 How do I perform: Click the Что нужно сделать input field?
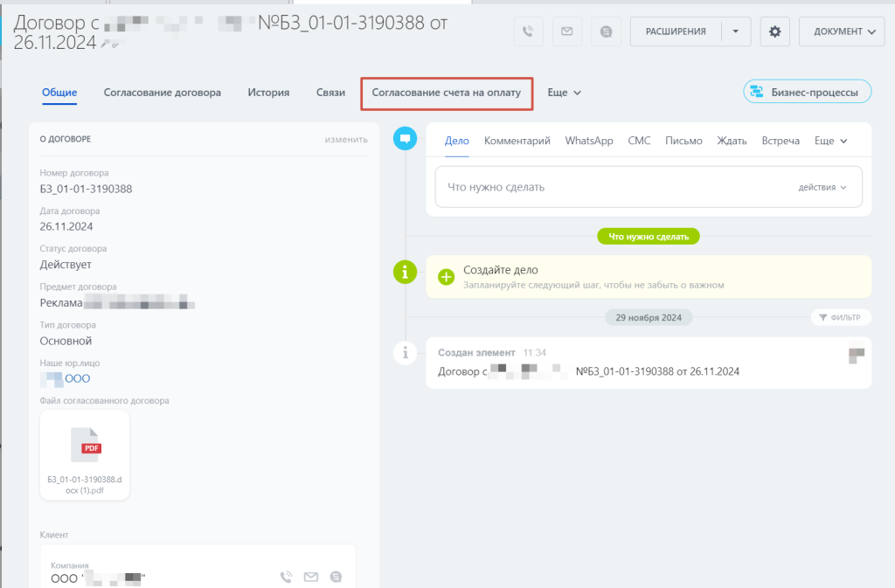coord(612,187)
